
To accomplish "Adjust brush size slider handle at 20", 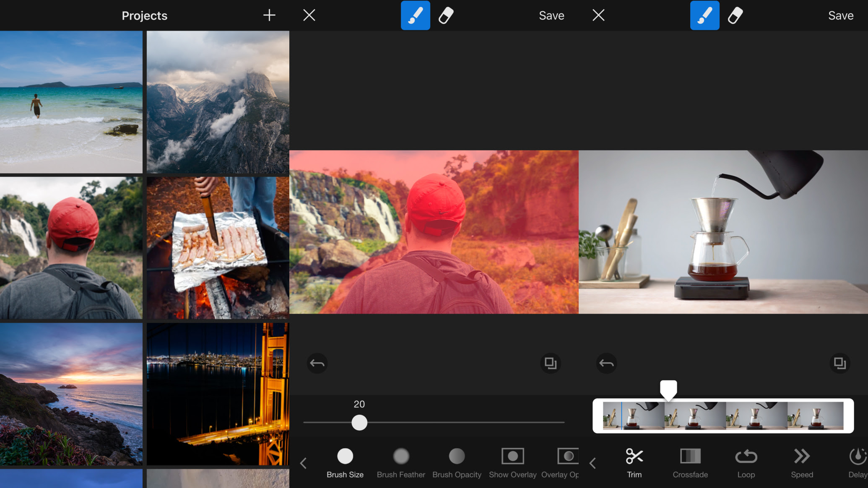I will point(359,423).
